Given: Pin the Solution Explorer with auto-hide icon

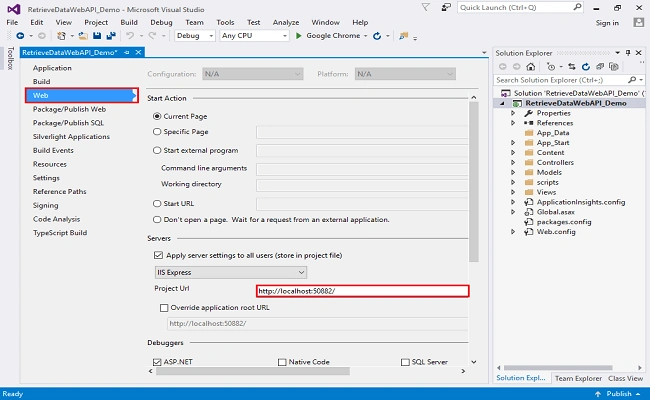Looking at the screenshot, I should [628, 53].
